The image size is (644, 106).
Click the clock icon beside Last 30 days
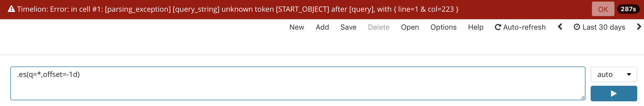[x=577, y=27]
